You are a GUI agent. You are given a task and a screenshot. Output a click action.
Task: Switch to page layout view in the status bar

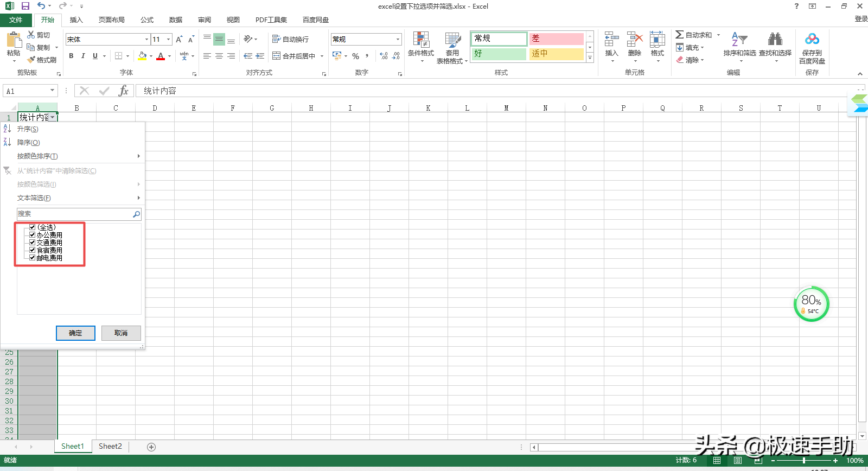pyautogui.click(x=738, y=460)
